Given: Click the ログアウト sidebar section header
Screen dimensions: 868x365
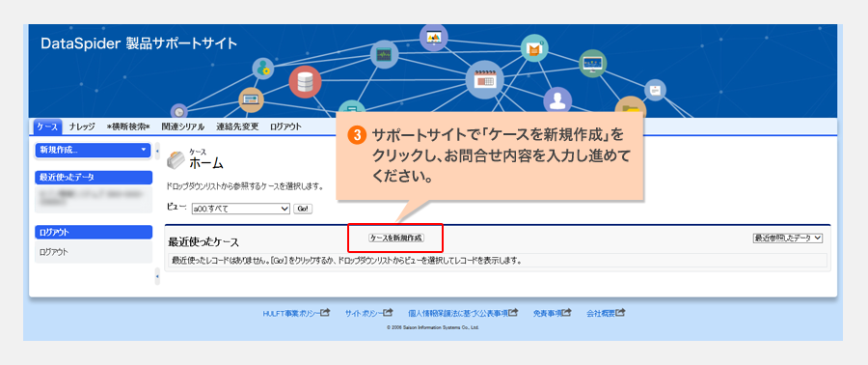Looking at the screenshot, I should click(93, 232).
